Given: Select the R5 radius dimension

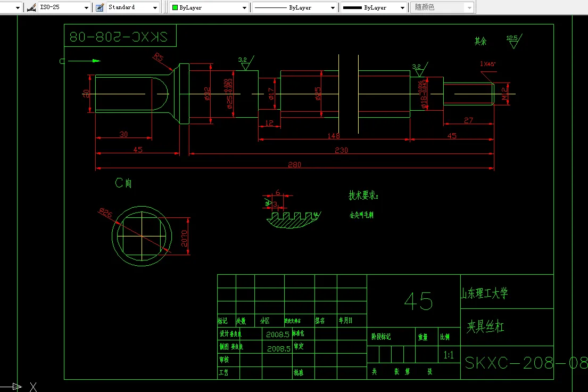Looking at the screenshot, I should click(159, 58).
